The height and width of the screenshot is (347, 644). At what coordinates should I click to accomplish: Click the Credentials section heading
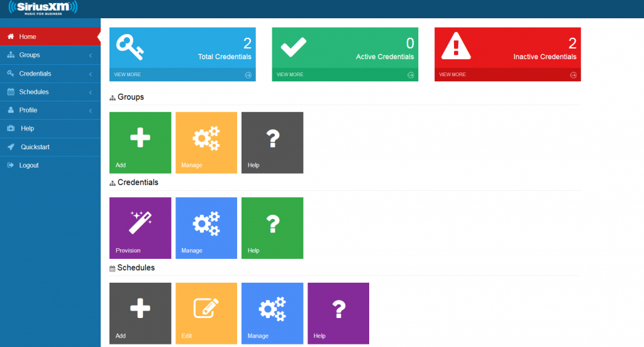coord(138,183)
